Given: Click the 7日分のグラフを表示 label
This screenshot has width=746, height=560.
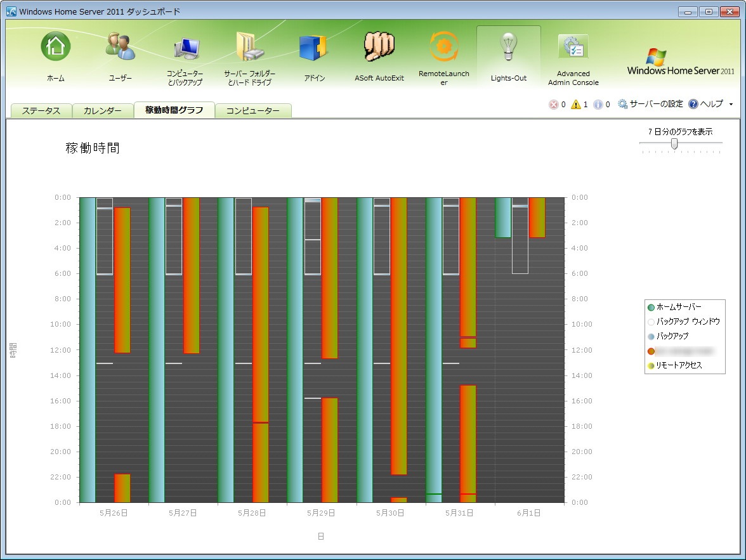Looking at the screenshot, I should click(680, 131).
